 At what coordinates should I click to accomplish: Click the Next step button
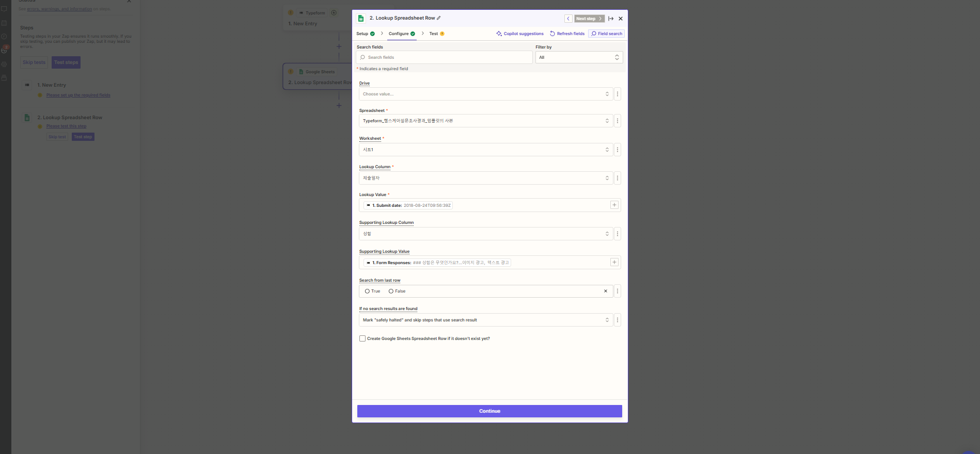point(589,19)
